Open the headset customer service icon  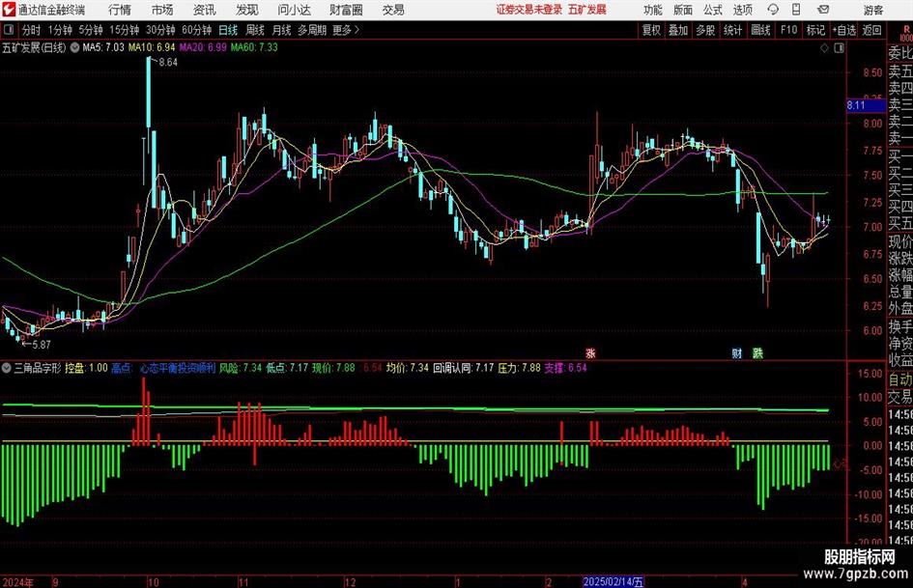(x=773, y=10)
